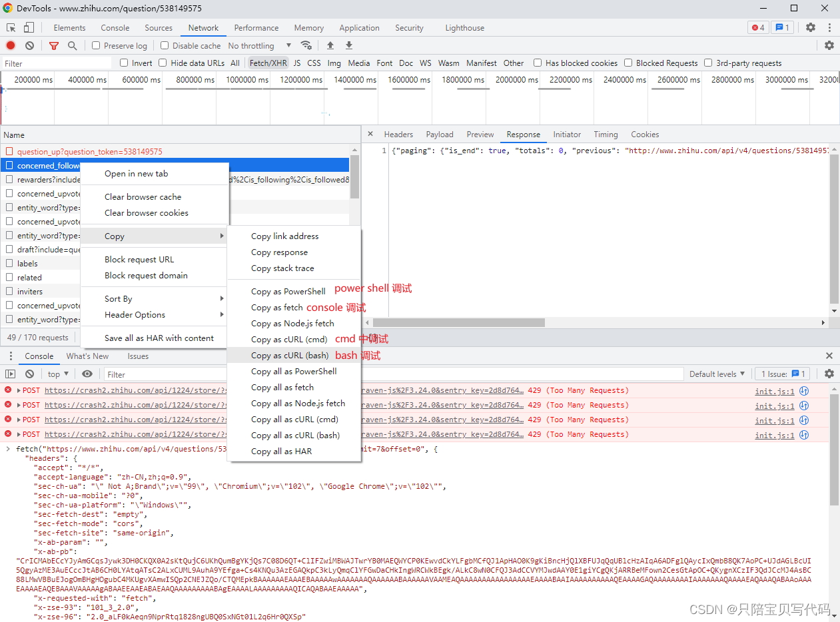This screenshot has height=622, width=840.
Task: Check Disable cache
Action: (x=165, y=45)
